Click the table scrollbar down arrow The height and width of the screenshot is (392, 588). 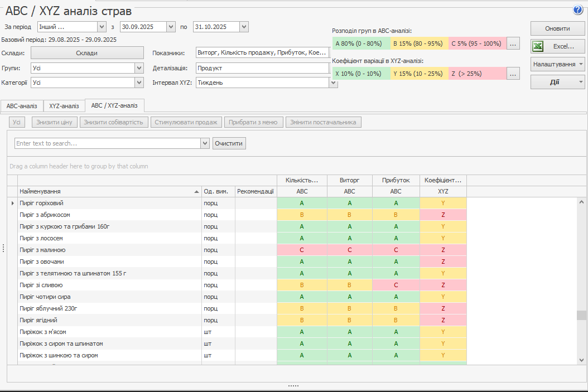(x=581, y=360)
